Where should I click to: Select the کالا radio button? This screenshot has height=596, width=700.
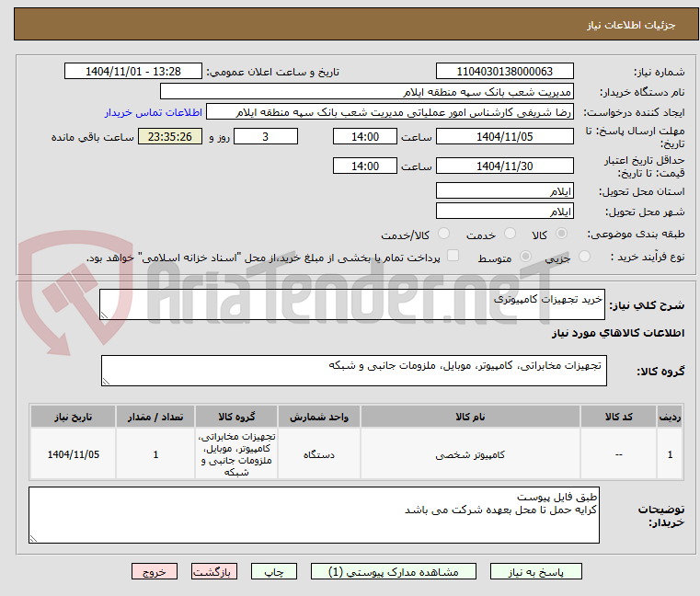tap(562, 234)
